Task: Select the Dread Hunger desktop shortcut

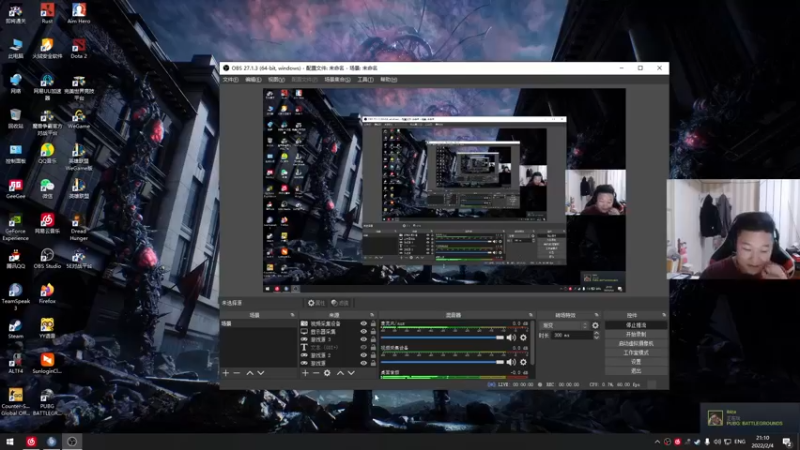Action: pos(79,227)
